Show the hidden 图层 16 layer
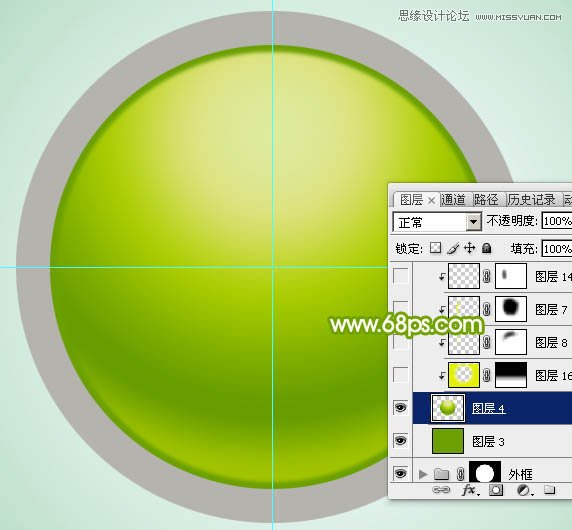The image size is (572, 530). (x=401, y=375)
